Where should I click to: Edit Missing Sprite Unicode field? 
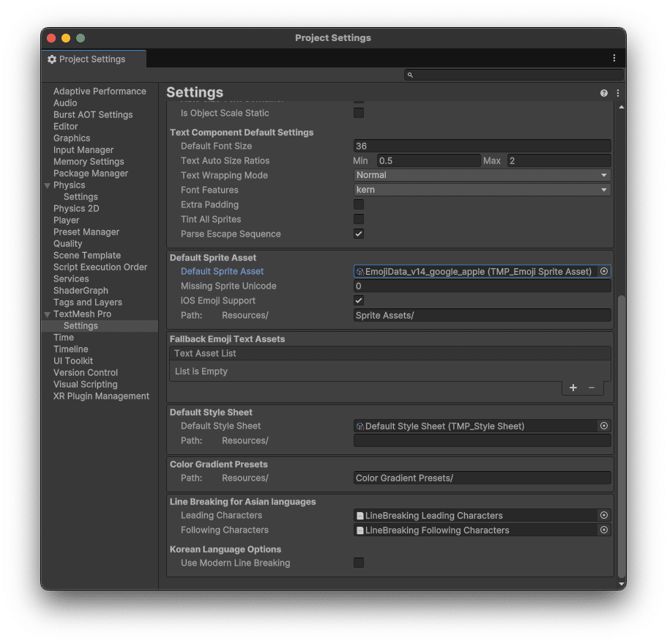pos(482,286)
